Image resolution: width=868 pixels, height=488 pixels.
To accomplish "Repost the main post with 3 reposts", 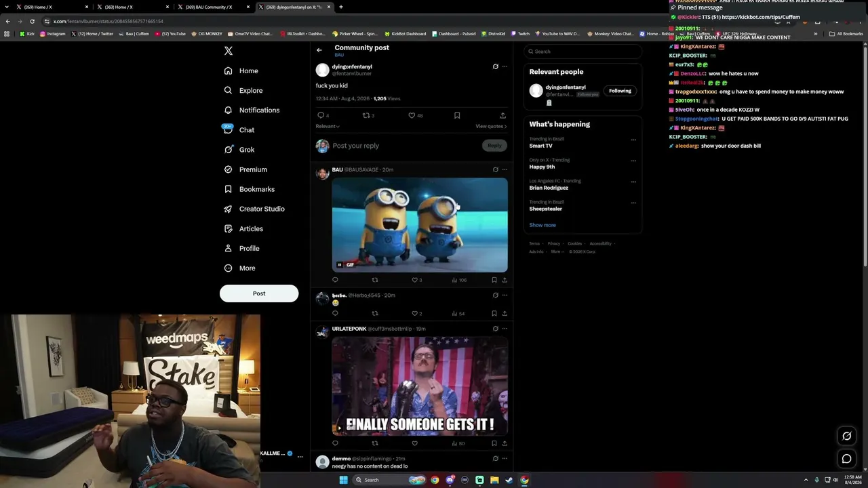I will click(368, 115).
